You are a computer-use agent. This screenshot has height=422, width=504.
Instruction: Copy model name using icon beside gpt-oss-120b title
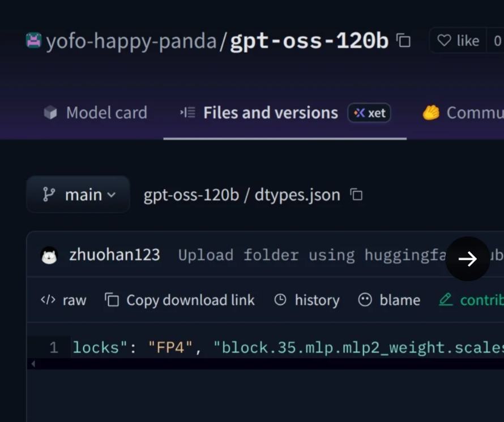pyautogui.click(x=403, y=41)
